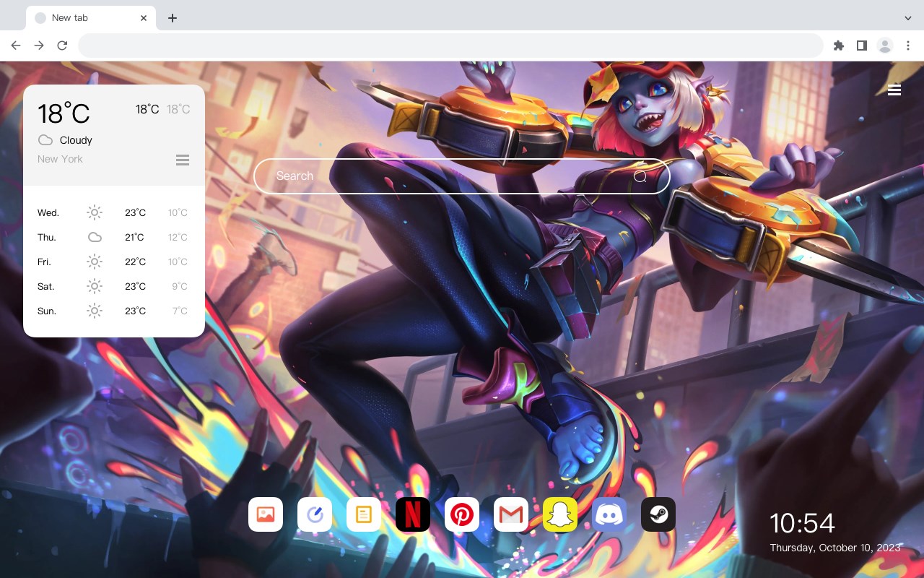Click the Sunday 7°C low temperature
The height and width of the screenshot is (578, 924).
180,311
